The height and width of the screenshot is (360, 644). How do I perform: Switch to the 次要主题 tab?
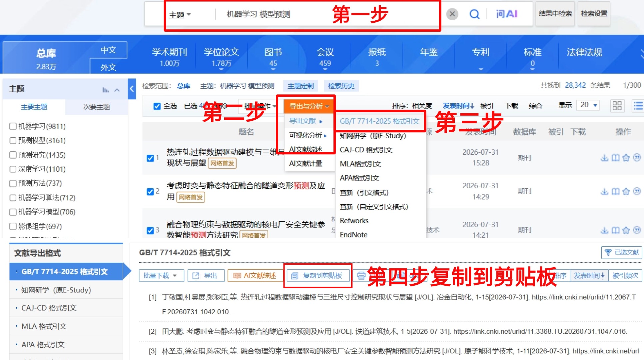[97, 107]
